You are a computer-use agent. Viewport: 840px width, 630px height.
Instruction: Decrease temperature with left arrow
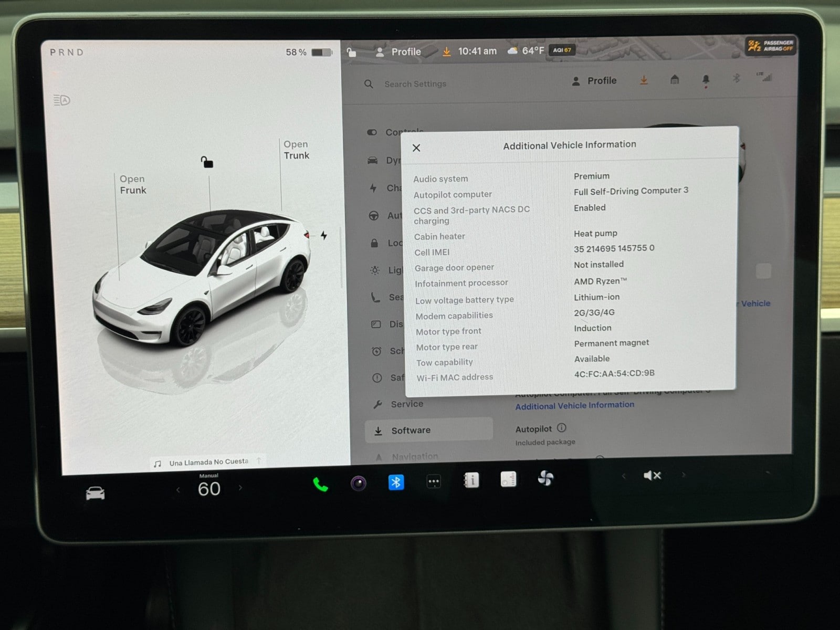click(x=178, y=490)
